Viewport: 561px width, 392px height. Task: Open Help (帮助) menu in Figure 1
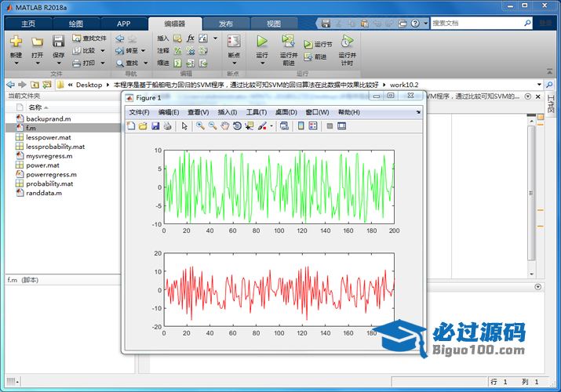(348, 112)
